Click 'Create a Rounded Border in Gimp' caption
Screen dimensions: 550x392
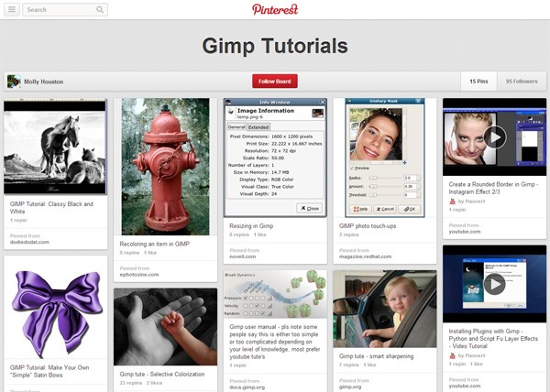click(x=493, y=188)
